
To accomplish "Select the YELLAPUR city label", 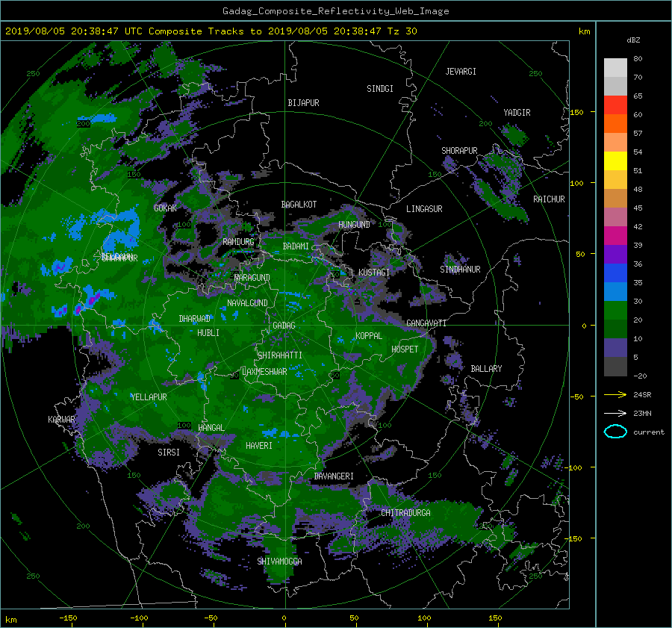I will coord(149,397).
